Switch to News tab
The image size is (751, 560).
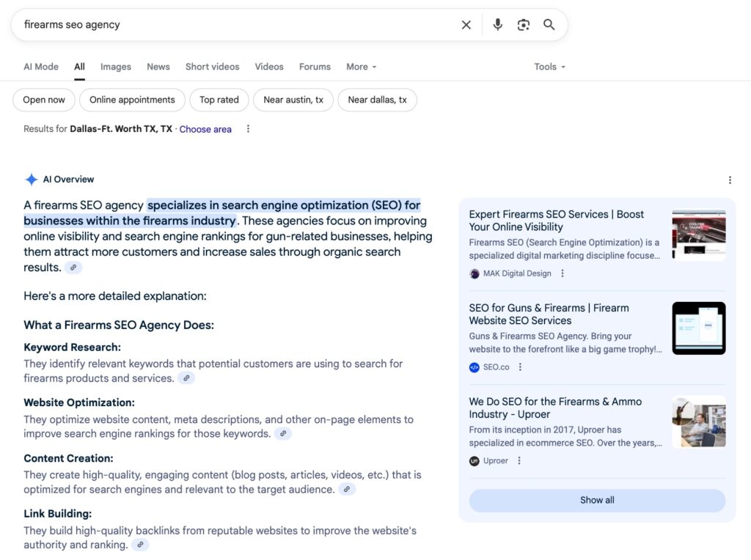pyautogui.click(x=158, y=67)
